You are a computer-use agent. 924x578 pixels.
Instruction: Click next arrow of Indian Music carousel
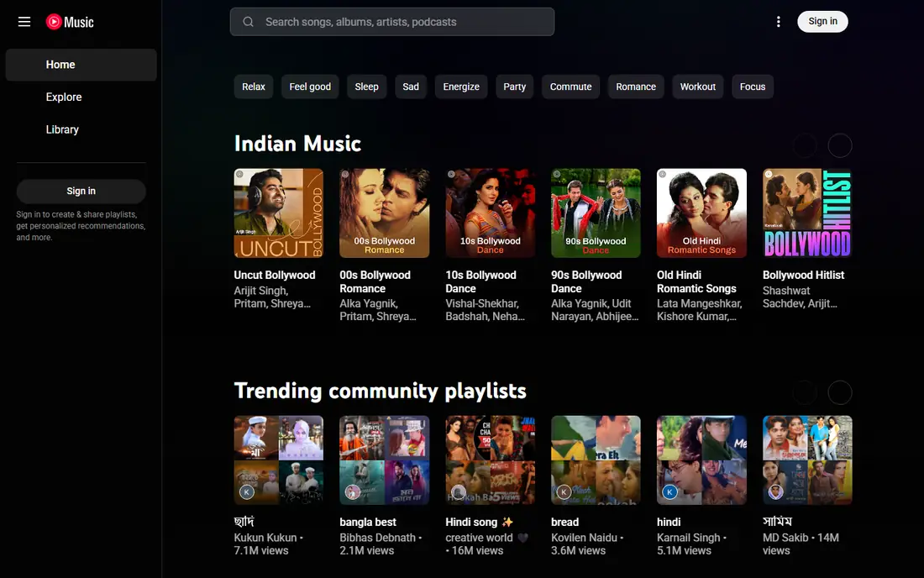tap(840, 145)
